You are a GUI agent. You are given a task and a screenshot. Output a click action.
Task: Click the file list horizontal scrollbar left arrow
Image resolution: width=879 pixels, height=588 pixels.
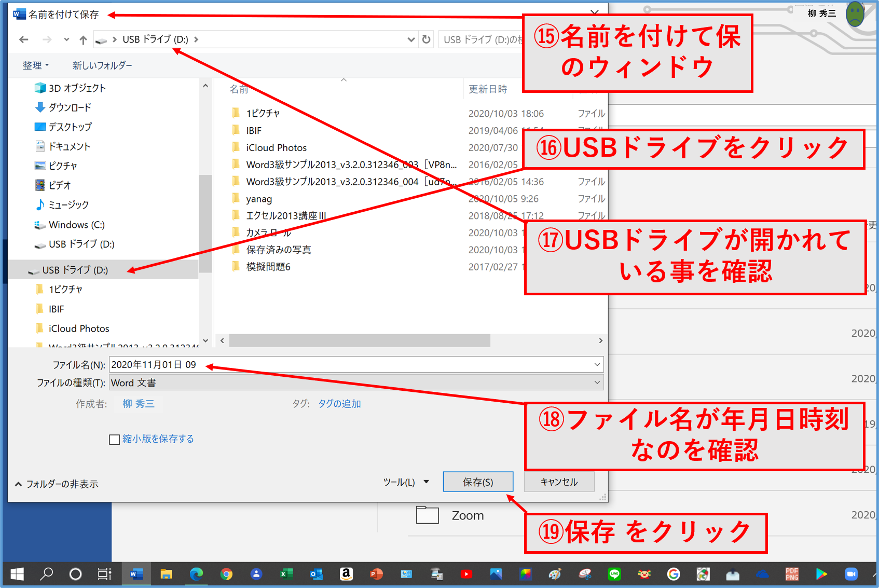[222, 340]
